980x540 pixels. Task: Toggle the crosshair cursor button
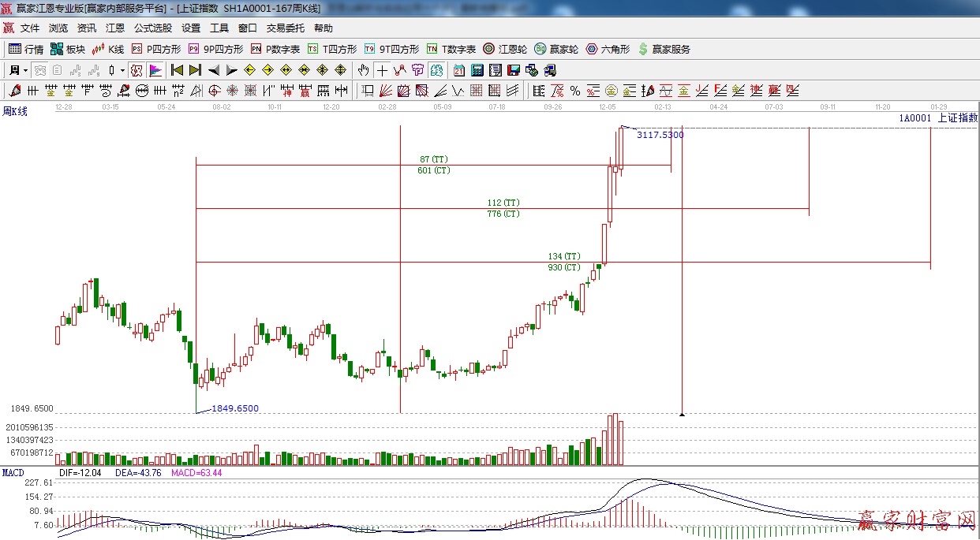click(x=382, y=70)
